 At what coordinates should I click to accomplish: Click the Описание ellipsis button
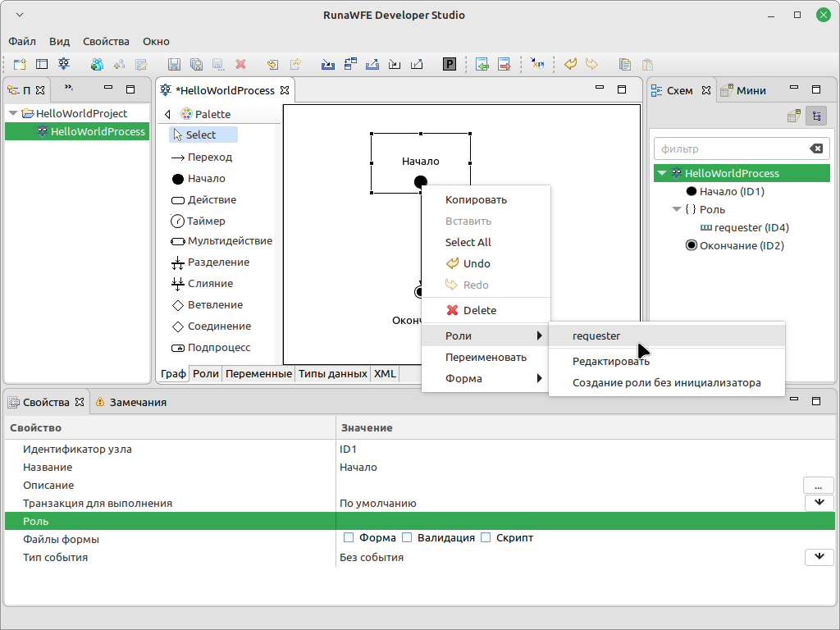pyautogui.click(x=818, y=486)
